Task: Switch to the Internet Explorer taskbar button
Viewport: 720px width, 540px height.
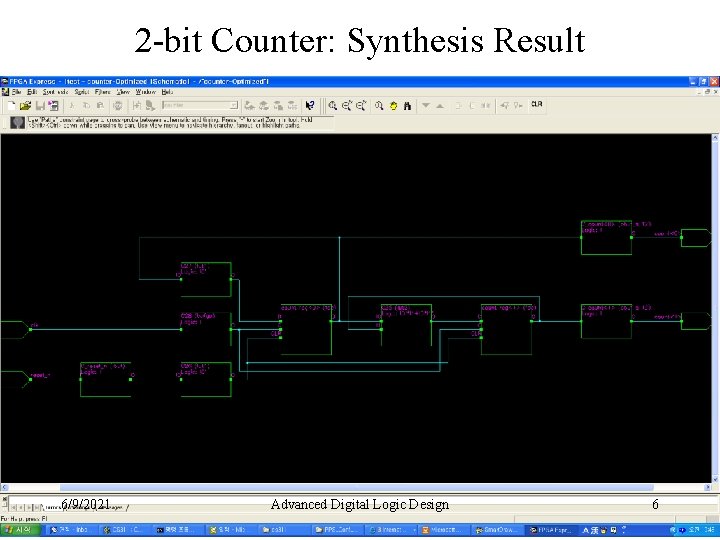Action: pos(391,530)
